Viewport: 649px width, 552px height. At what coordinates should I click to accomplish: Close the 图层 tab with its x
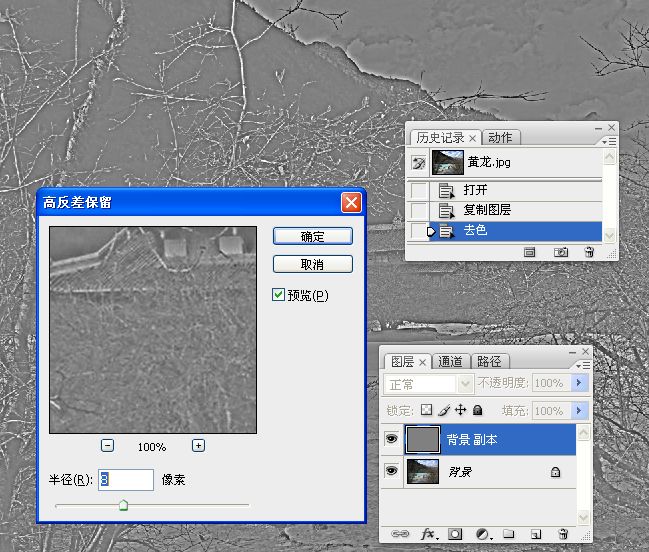(422, 362)
